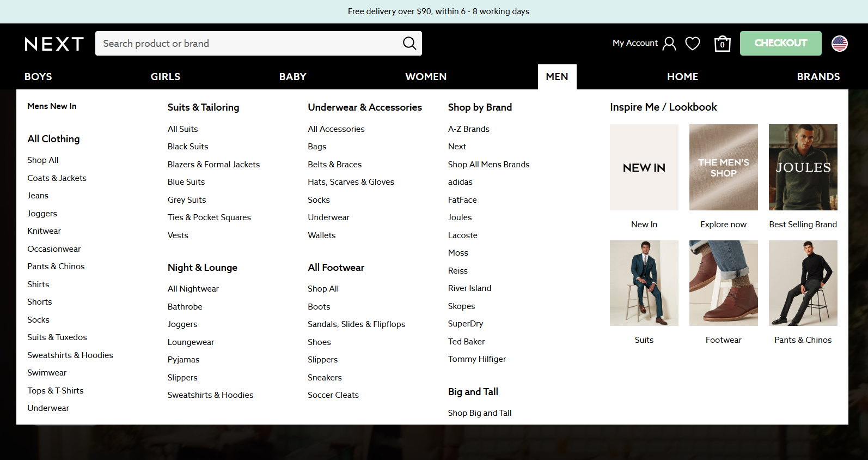Open favourites via the heart icon
The width and height of the screenshot is (868, 460).
(x=693, y=44)
